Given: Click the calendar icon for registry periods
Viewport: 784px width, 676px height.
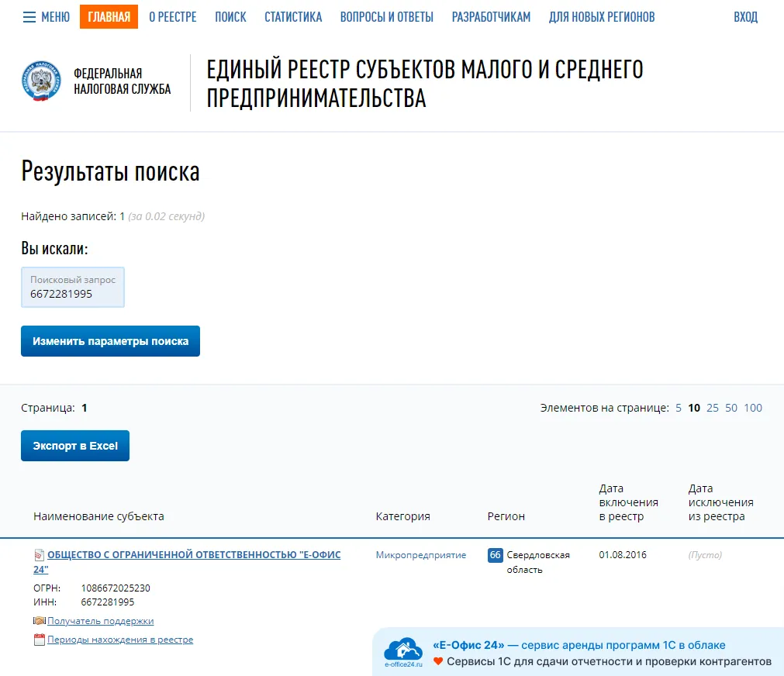Looking at the screenshot, I should (x=40, y=640).
